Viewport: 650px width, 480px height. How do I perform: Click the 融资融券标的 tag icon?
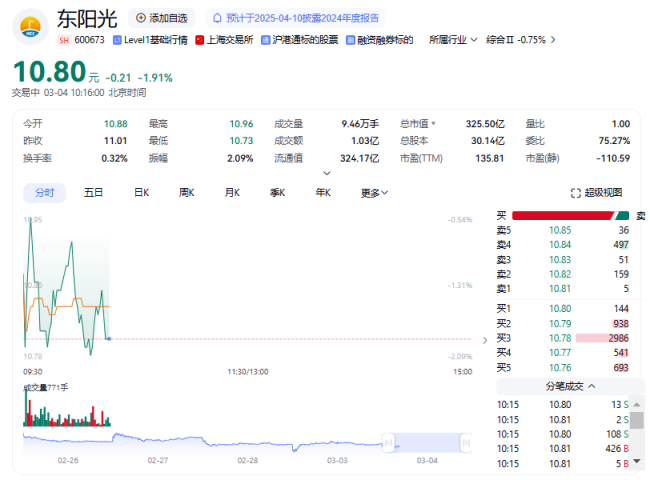click(x=351, y=40)
